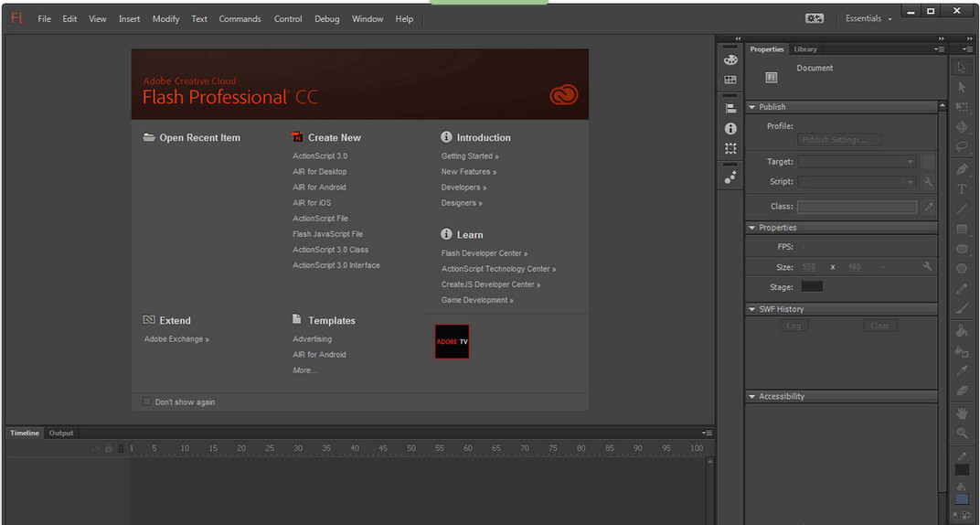Toggle the timeline eye visibility icon
The width and height of the screenshot is (980, 525).
[96, 448]
